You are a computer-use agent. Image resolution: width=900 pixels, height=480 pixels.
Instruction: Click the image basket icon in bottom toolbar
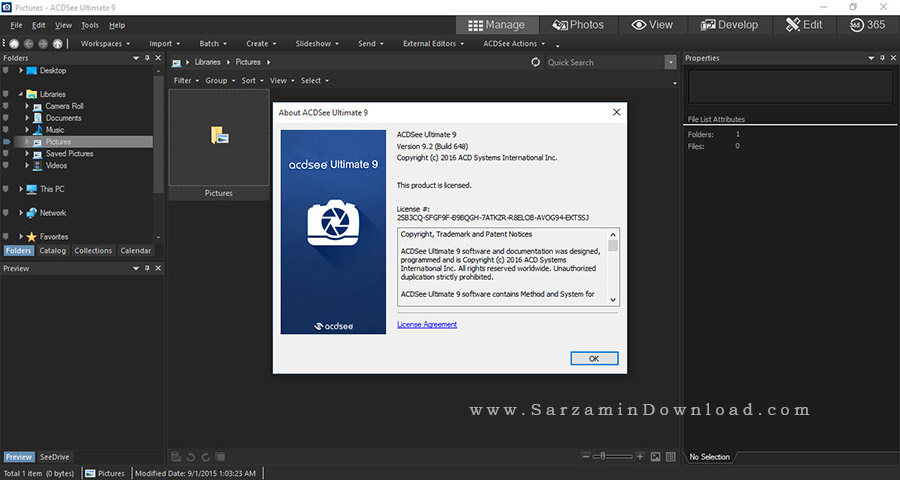pos(176,457)
